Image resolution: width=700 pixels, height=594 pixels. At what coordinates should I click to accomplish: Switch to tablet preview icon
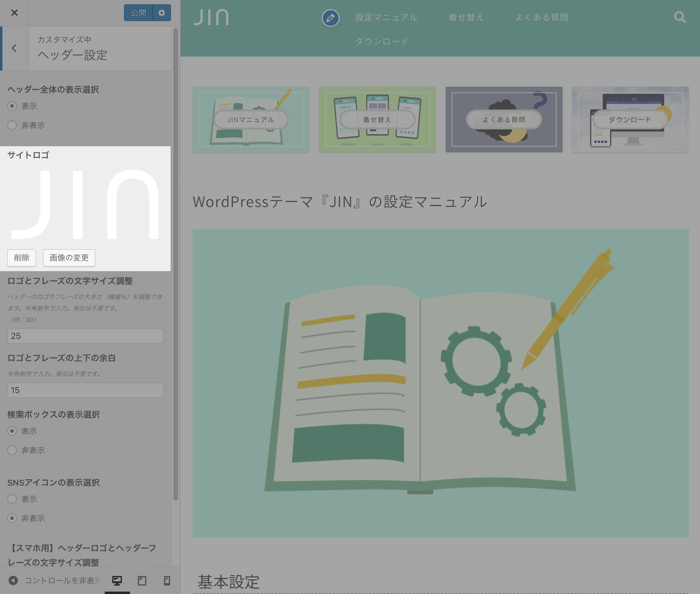click(142, 580)
